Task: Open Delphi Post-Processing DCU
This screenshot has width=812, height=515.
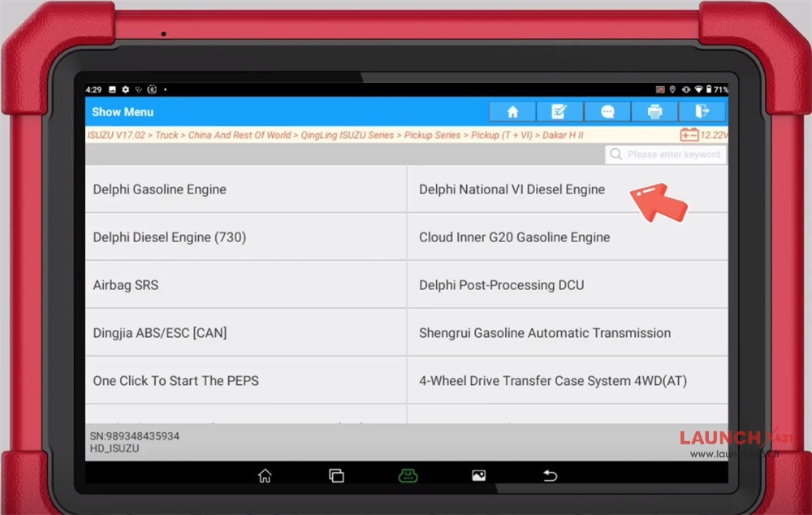Action: 568,285
